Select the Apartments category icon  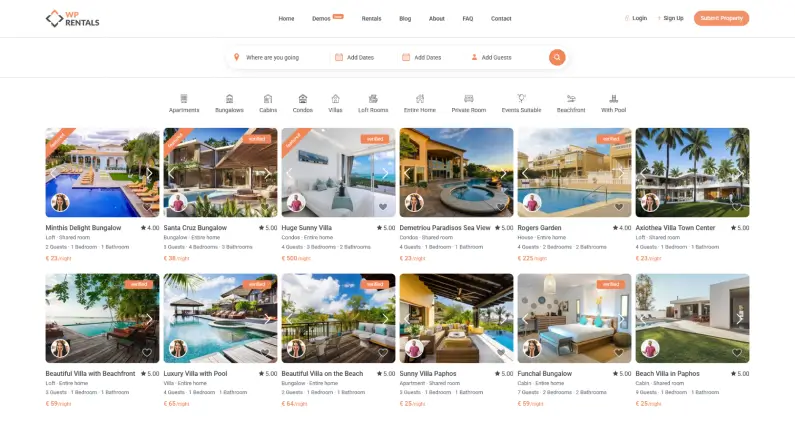[184, 98]
